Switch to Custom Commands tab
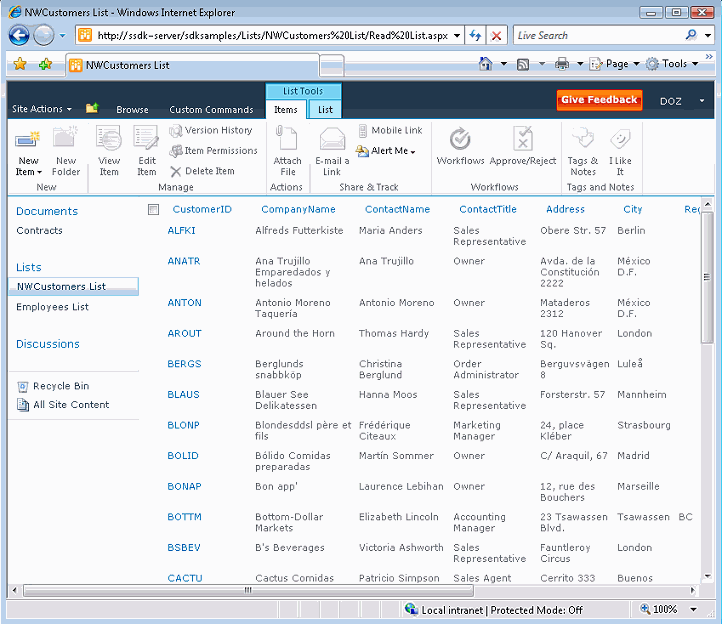 click(x=211, y=110)
